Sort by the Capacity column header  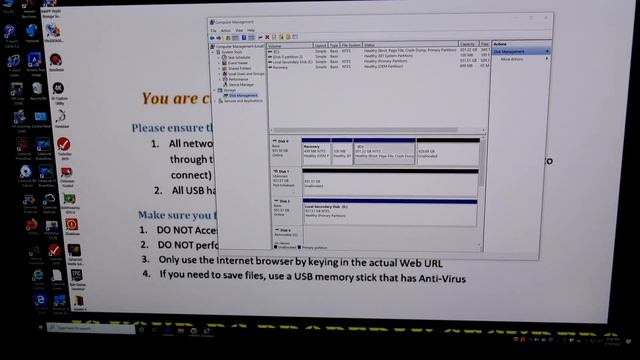click(468, 44)
